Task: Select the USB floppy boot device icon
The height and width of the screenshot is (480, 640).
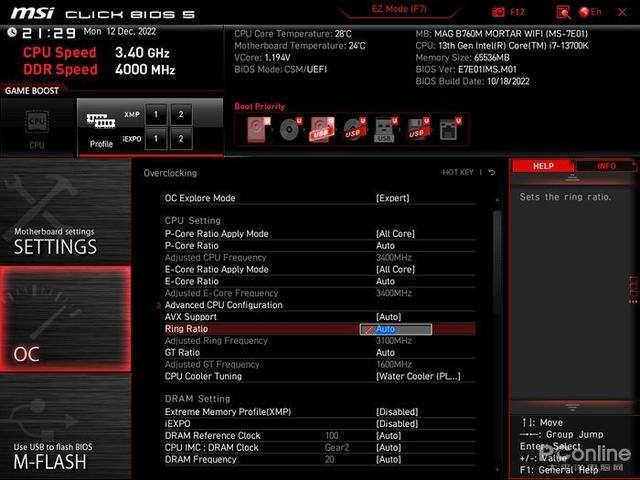Action: (417, 129)
